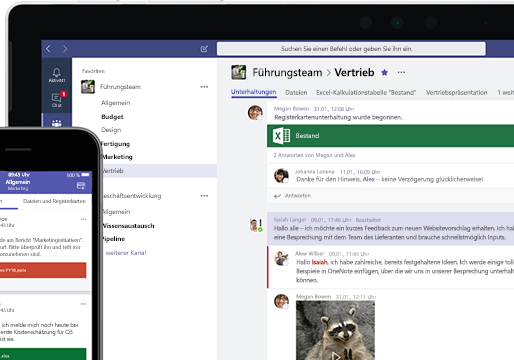Click Megan Bowen's avatar on Bestand post
This screenshot has width=514, height=360.
tap(255, 112)
